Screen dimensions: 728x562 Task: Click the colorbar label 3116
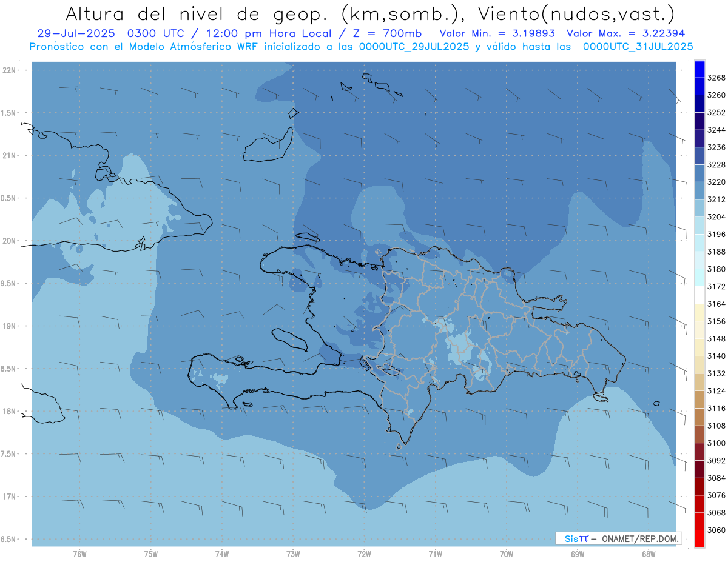tap(716, 409)
